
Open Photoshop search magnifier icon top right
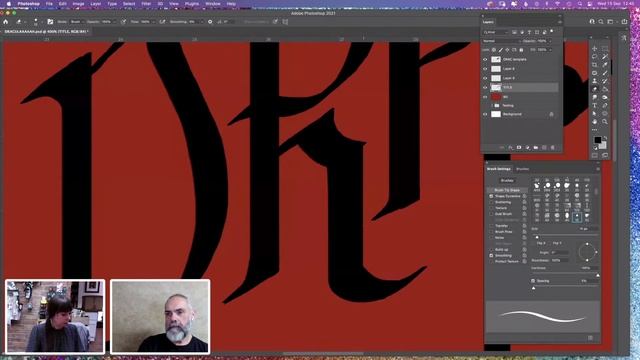tap(601, 22)
